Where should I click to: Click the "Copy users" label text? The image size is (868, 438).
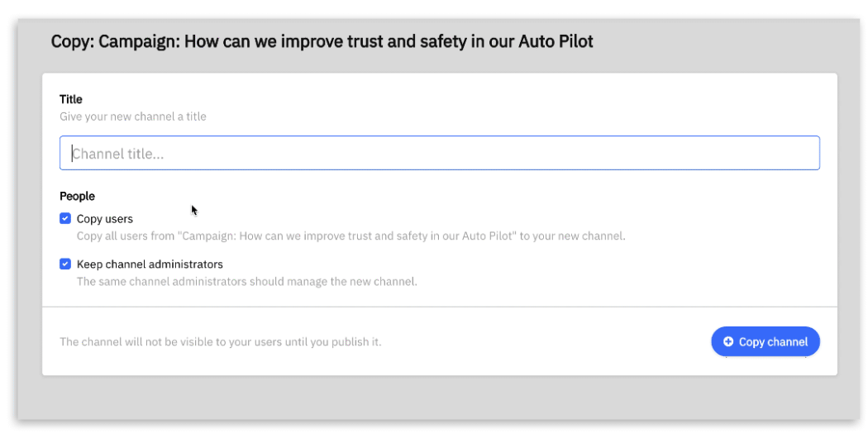pos(105,219)
